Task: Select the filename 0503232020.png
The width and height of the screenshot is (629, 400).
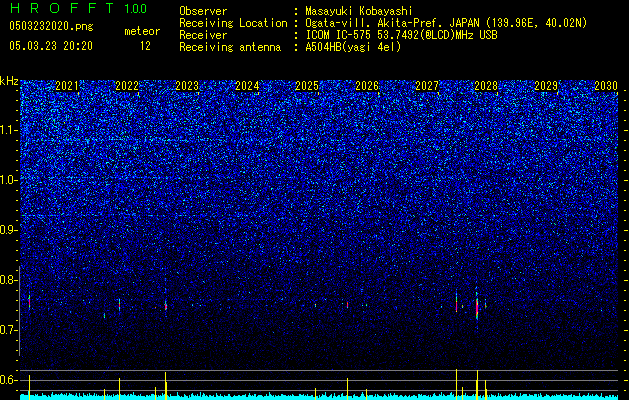Action: tap(51, 26)
